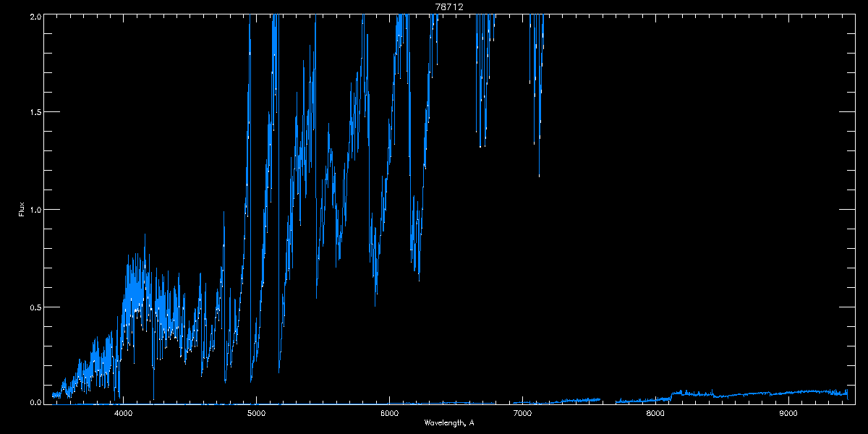The image size is (868, 434).
Task: Click the x-axis tick label 8000
Action: (655, 413)
